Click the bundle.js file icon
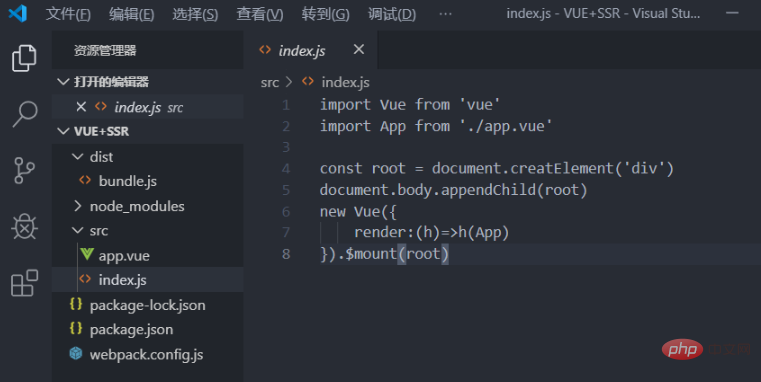The image size is (761, 382). point(85,180)
